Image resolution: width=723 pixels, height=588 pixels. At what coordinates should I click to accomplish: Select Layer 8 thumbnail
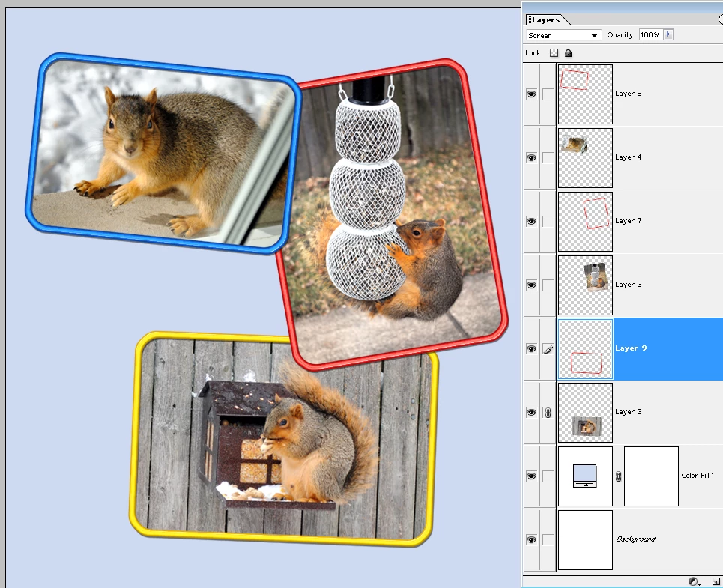pyautogui.click(x=586, y=94)
